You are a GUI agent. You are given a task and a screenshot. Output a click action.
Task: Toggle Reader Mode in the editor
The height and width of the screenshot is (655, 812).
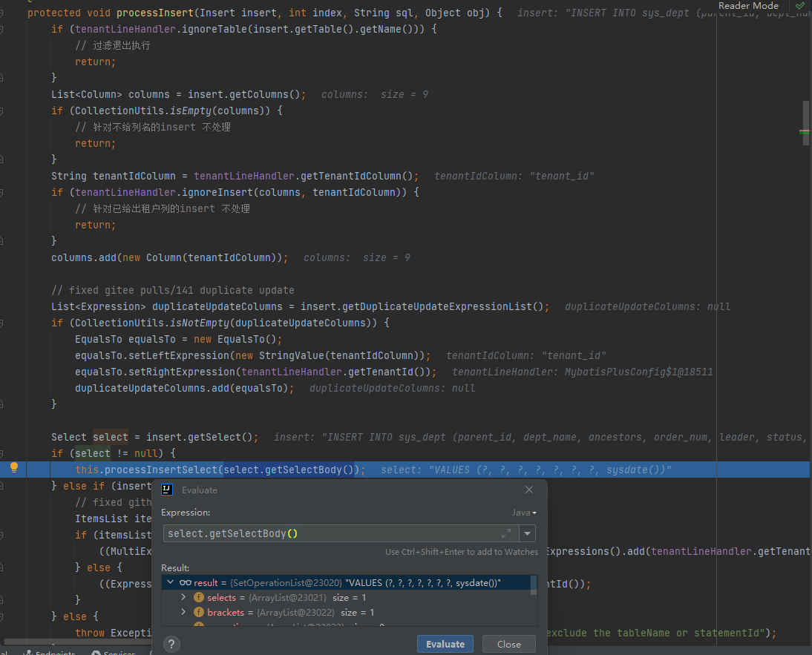point(748,6)
